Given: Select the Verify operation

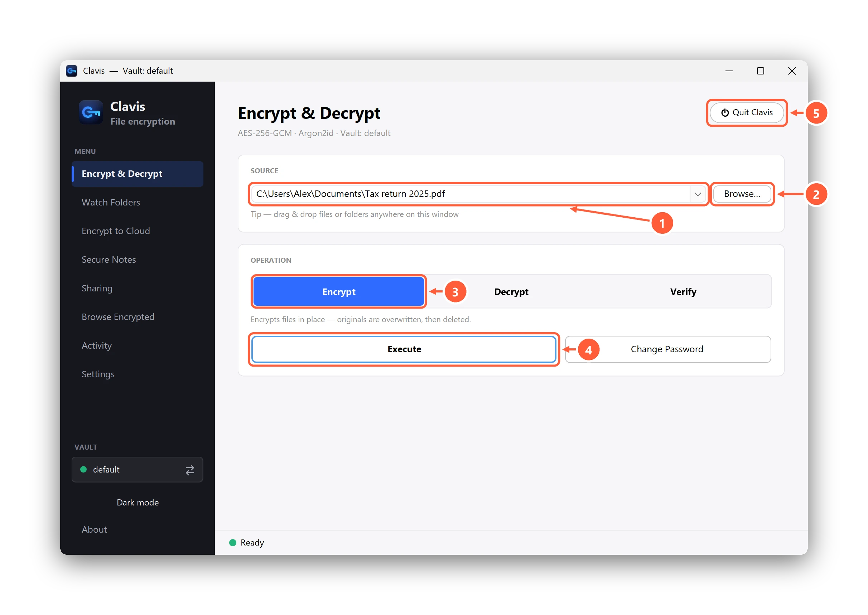Looking at the screenshot, I should [x=683, y=292].
